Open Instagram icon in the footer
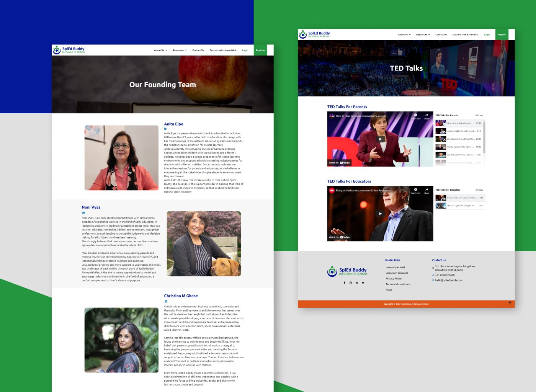536x392 pixels. tap(351, 283)
